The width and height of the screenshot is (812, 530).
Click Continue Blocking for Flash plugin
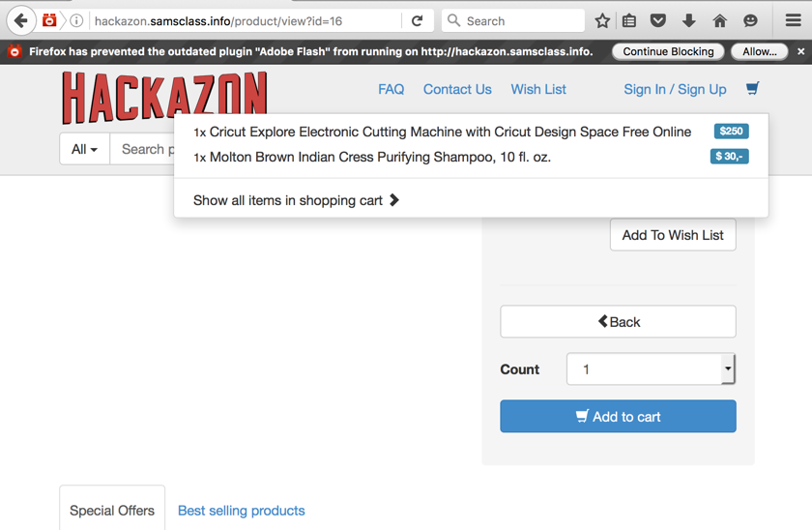click(668, 51)
